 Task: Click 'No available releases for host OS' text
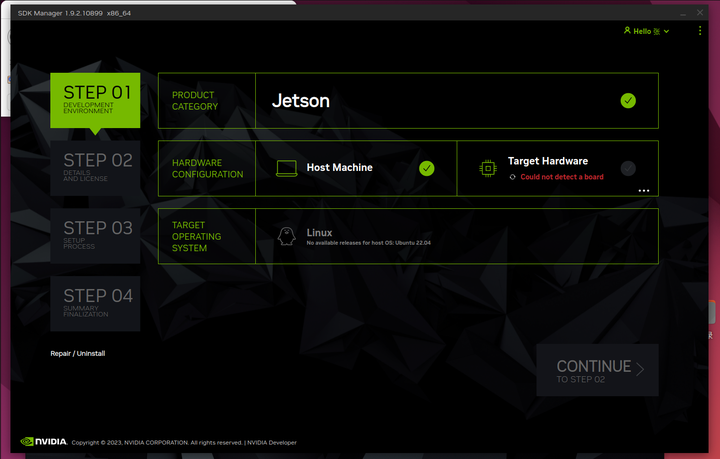point(369,243)
